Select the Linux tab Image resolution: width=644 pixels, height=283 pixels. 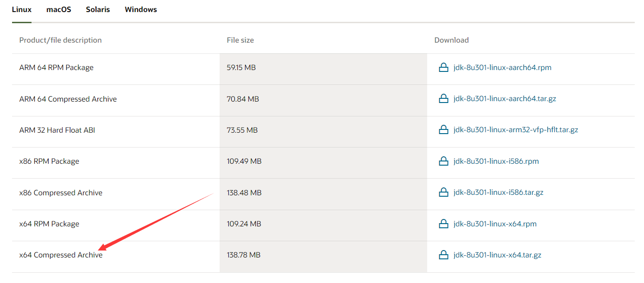click(x=22, y=9)
